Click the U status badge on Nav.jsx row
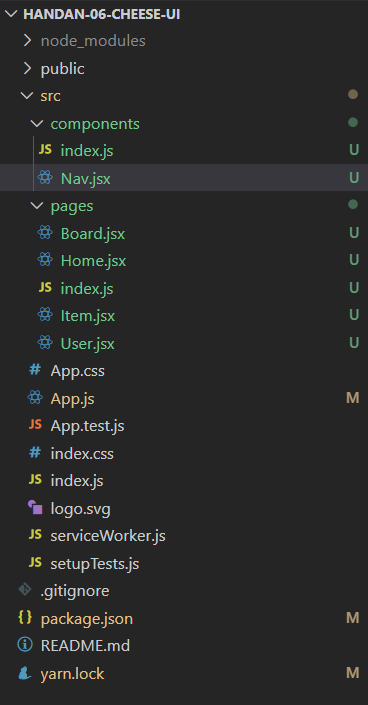The height and width of the screenshot is (705, 368). click(x=354, y=178)
